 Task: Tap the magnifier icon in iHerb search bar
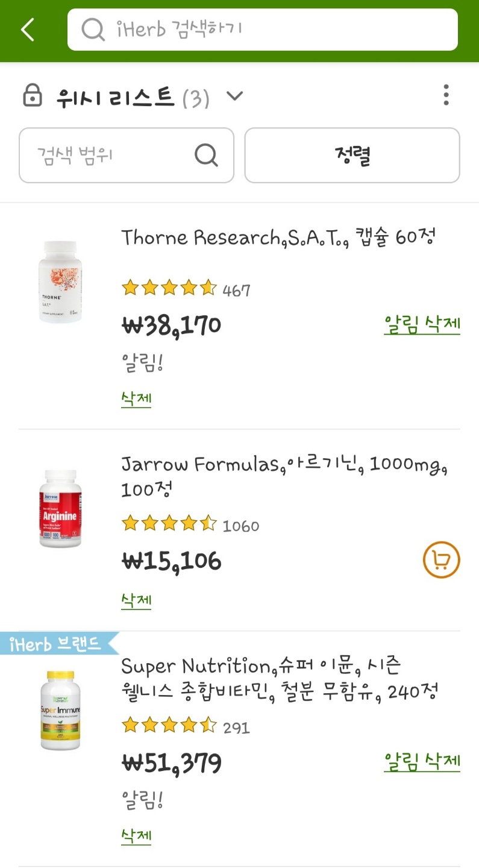[x=93, y=30]
